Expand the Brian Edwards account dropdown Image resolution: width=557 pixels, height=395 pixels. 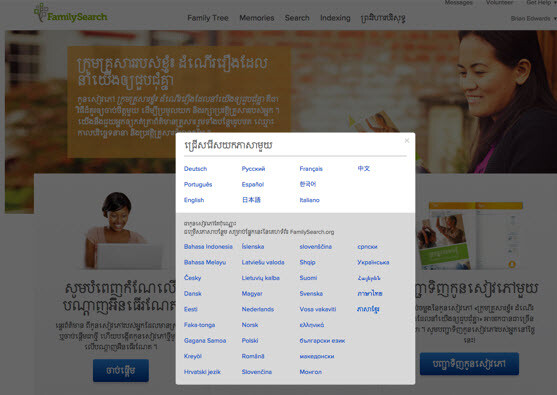coord(533,18)
